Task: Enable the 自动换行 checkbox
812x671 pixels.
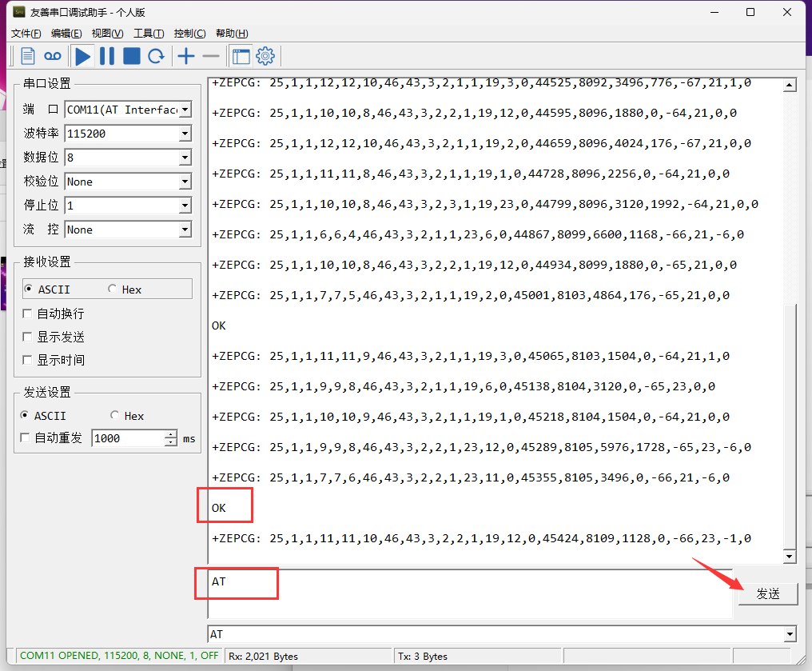Action: coord(28,314)
